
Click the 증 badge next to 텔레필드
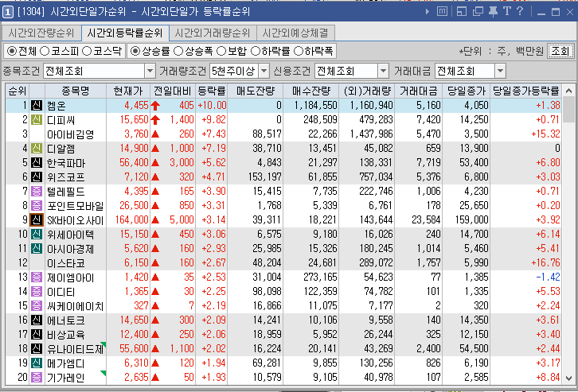tap(37, 192)
